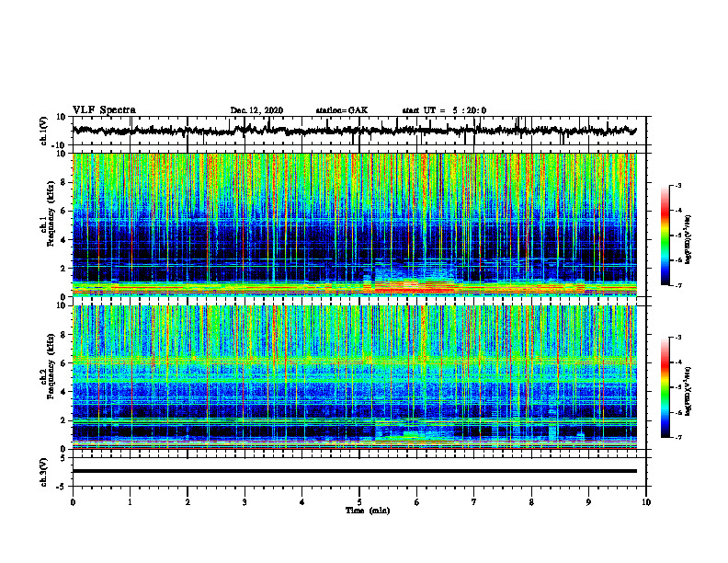Click time-axis tick label "0"
Image resolution: width=728 pixels, height=563 pixels.
(x=73, y=502)
